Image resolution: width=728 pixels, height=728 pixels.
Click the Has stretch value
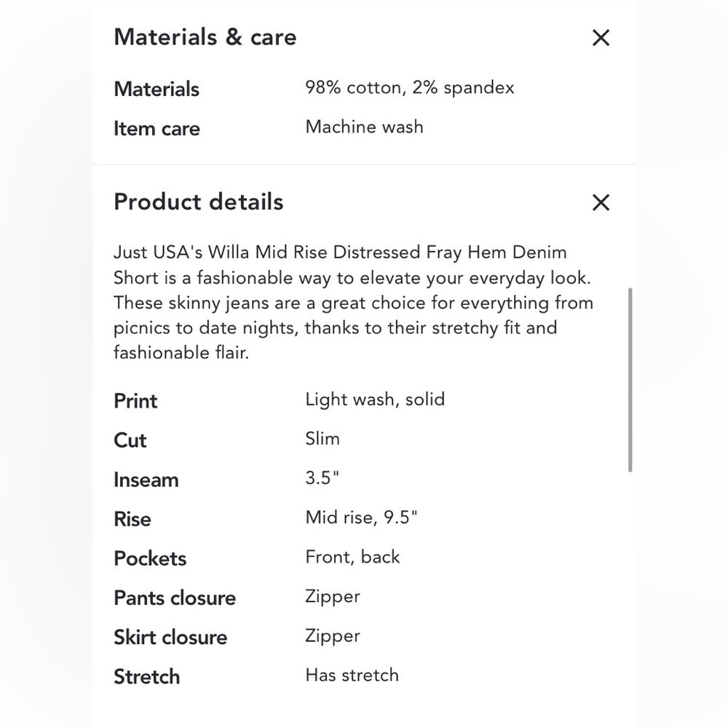(x=352, y=675)
